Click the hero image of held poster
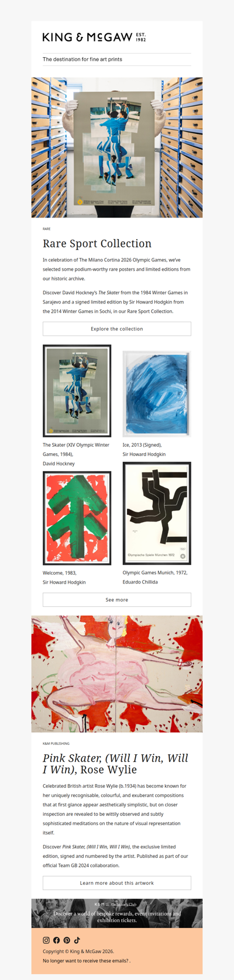Screen dimensions: 234x980 point(117,147)
